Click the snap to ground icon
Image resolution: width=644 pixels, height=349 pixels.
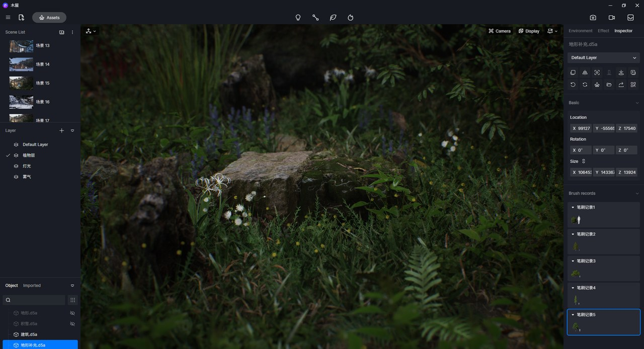point(621,73)
